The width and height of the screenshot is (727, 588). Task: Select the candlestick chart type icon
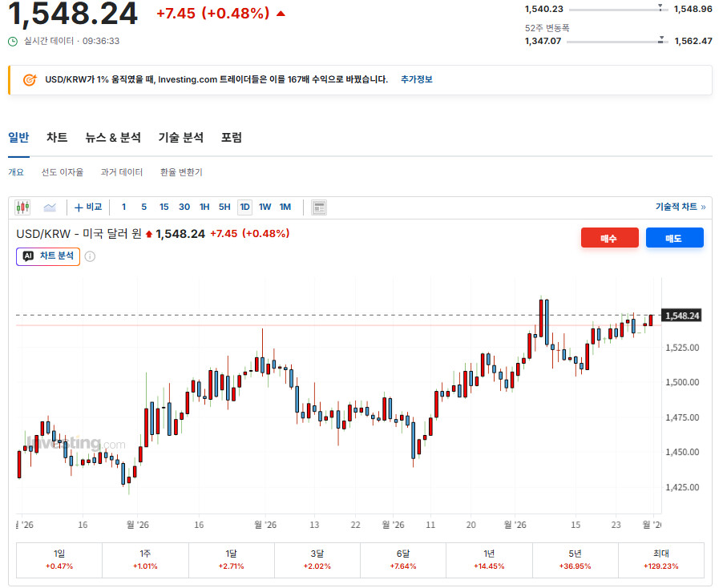(x=22, y=207)
